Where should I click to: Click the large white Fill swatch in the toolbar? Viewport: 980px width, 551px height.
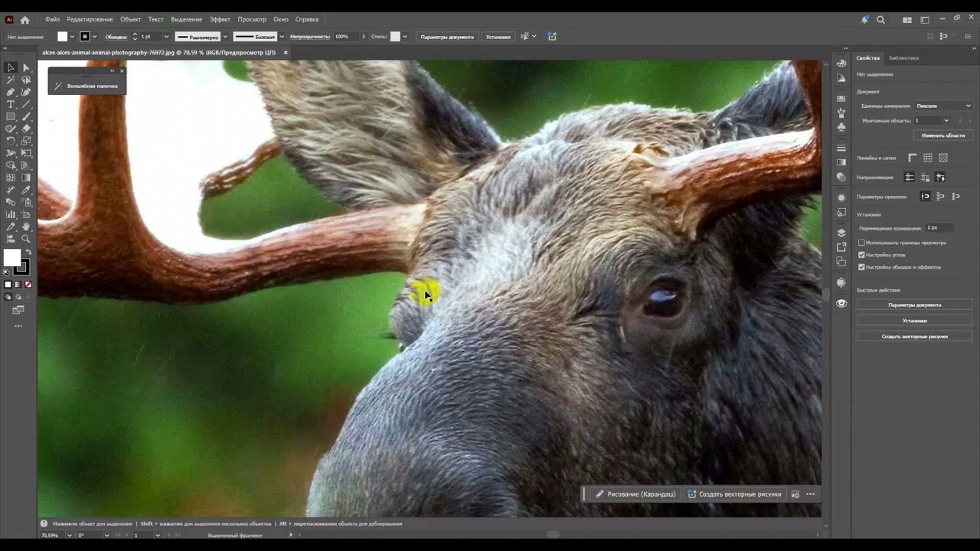(12, 258)
